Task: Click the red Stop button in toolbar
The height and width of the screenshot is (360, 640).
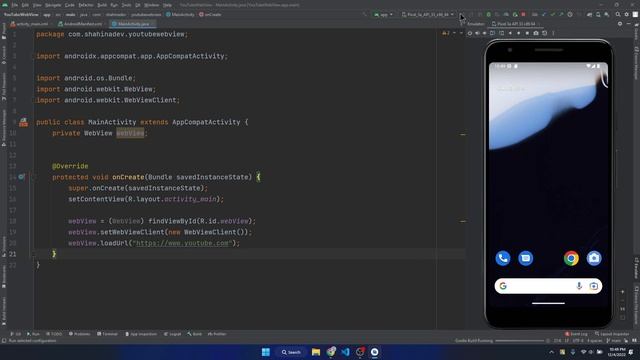Action: [523, 14]
